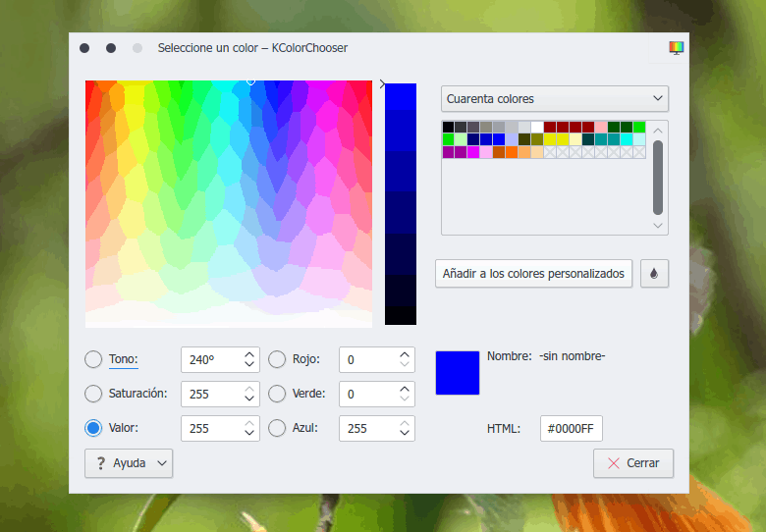Screen dimensions: 766x532
Task: Select the Saturación radio button
Action: (93, 394)
